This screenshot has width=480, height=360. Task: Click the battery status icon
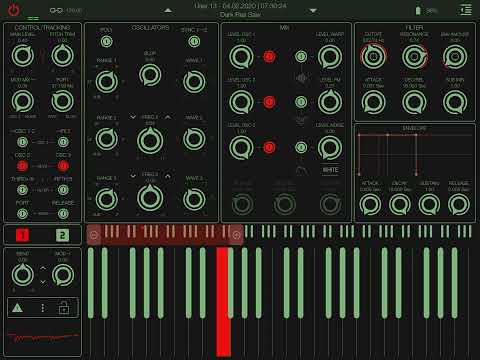point(418,10)
